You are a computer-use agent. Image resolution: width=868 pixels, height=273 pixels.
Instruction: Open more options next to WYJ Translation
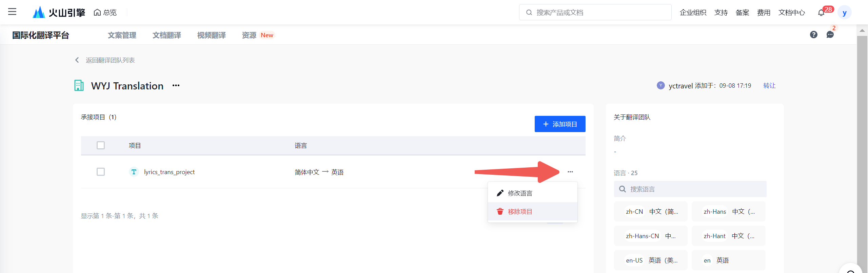[176, 85]
